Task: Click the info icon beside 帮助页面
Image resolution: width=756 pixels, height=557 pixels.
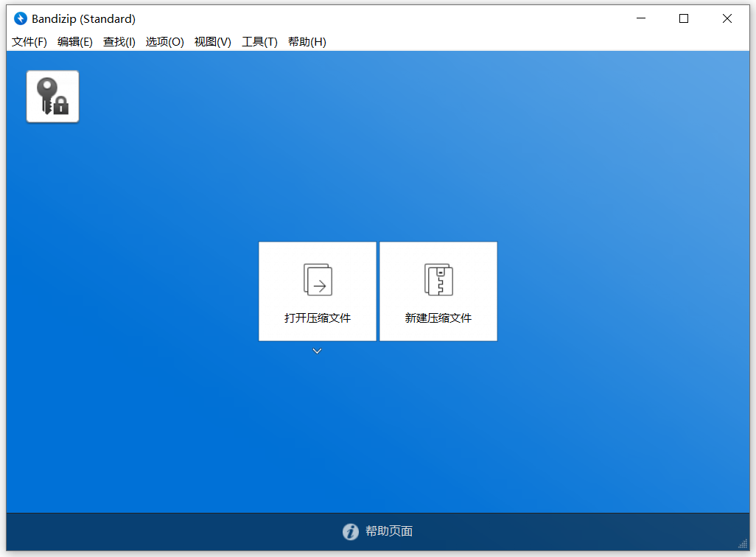Action: point(351,531)
